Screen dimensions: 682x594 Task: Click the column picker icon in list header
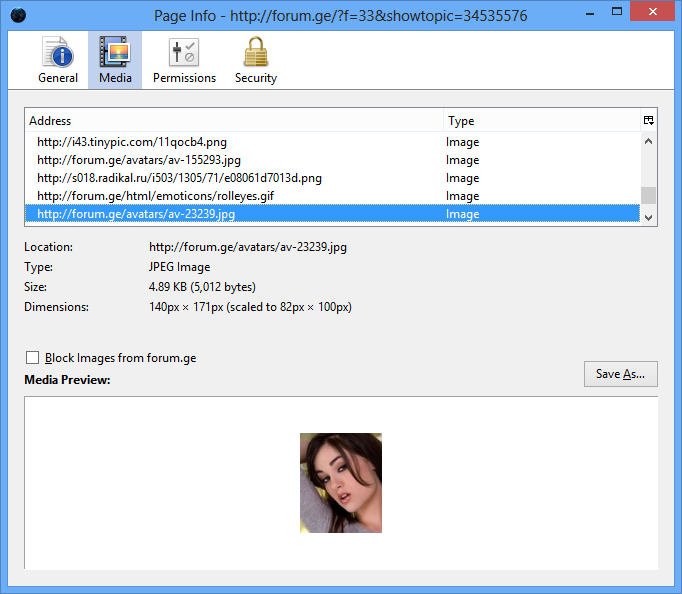pyautogui.click(x=649, y=120)
